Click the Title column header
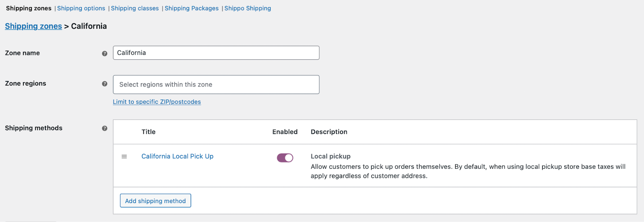The width and height of the screenshot is (644, 222). 149,132
